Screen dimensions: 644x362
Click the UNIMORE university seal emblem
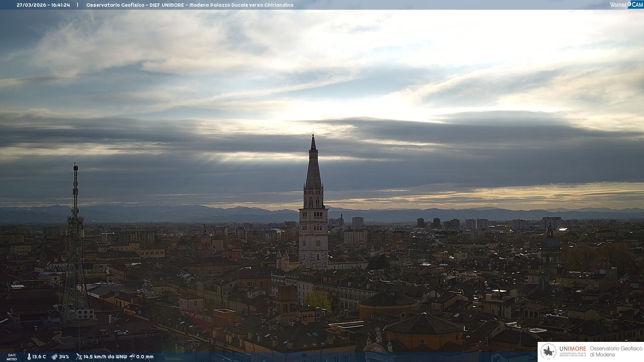click(549, 352)
